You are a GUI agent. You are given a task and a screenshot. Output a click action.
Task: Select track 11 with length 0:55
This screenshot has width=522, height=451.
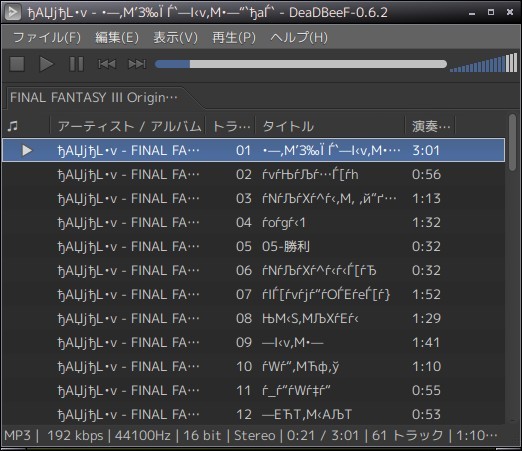(x=254, y=390)
